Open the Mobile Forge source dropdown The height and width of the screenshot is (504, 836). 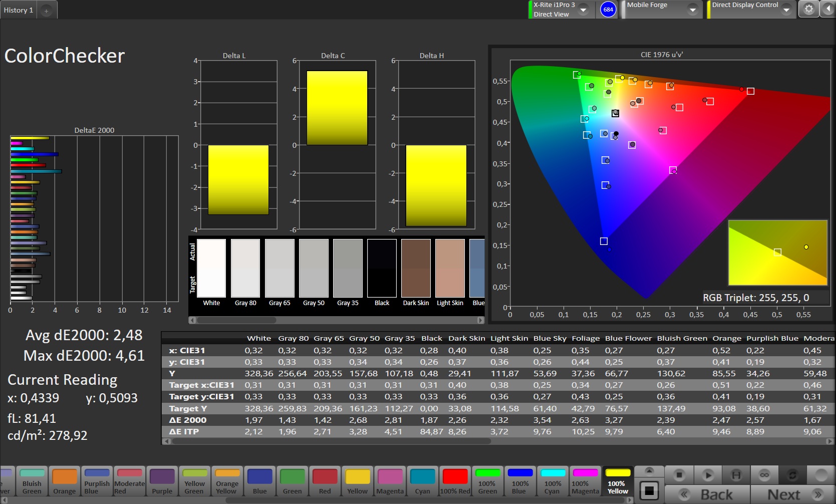pyautogui.click(x=692, y=10)
